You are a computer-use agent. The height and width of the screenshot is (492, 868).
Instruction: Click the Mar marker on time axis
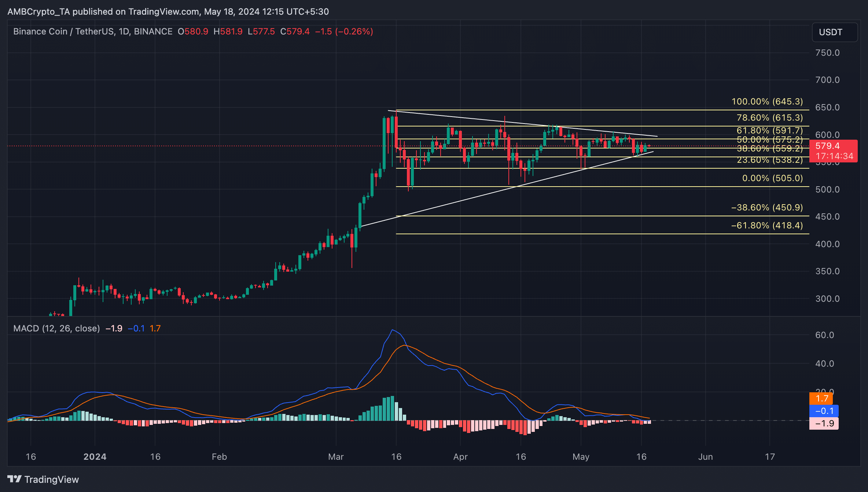click(x=336, y=457)
